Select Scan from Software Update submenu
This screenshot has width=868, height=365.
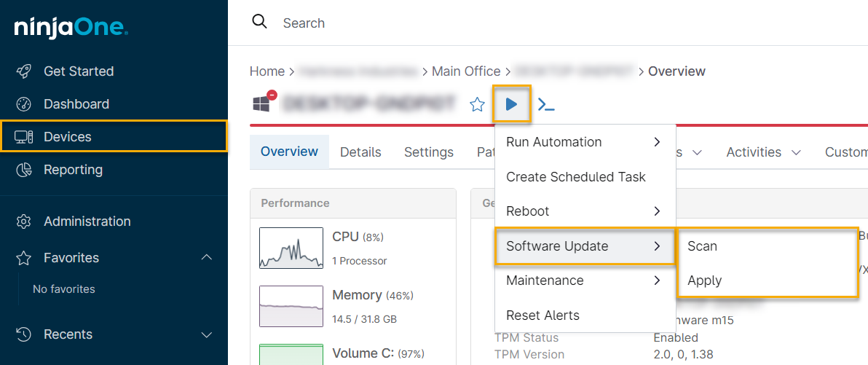703,246
